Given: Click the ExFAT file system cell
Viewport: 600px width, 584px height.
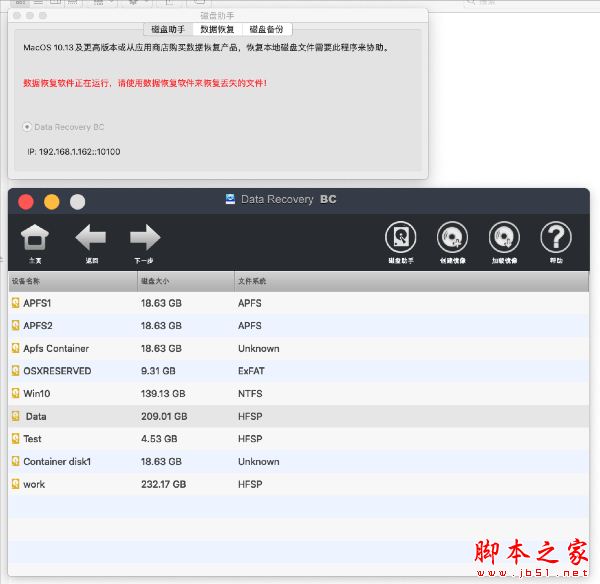Looking at the screenshot, I should 251,371.
